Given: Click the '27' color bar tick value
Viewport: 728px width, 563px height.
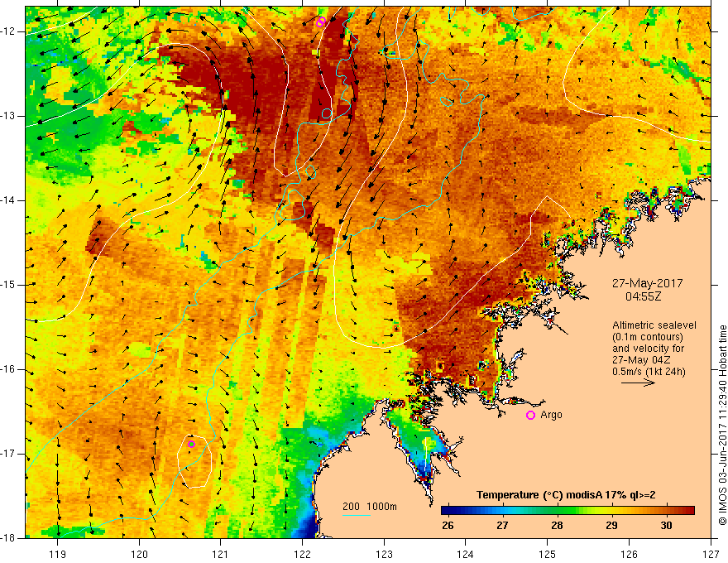Looking at the screenshot, I should [502, 526].
